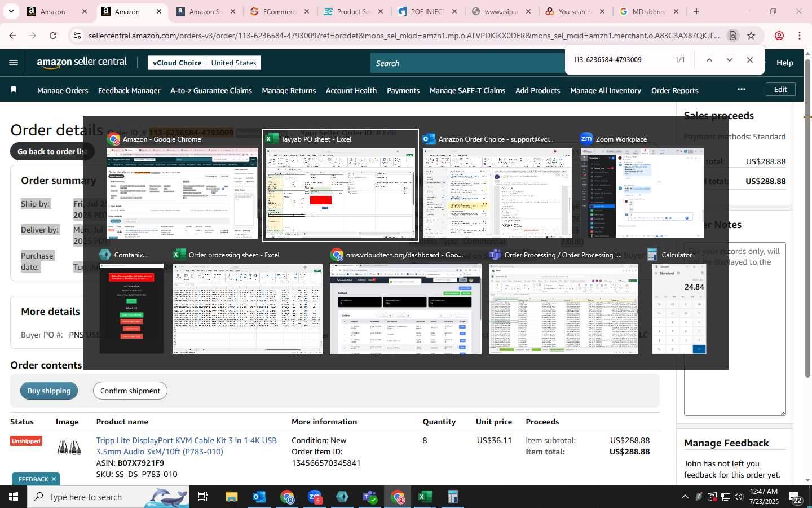Open Task View on the taskbar
812x508 pixels.
(203, 497)
